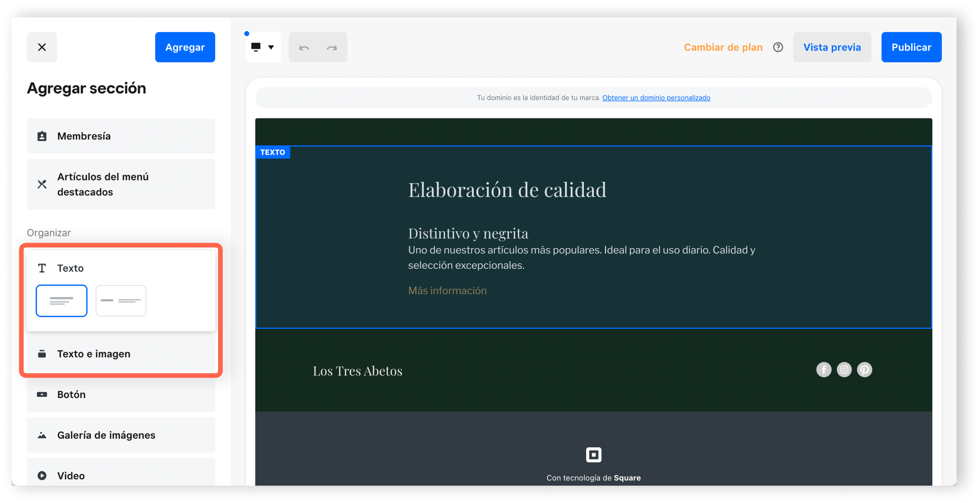Open Obtener un dominio personalizado link
Viewport: 980px width, 503px height.
point(656,98)
